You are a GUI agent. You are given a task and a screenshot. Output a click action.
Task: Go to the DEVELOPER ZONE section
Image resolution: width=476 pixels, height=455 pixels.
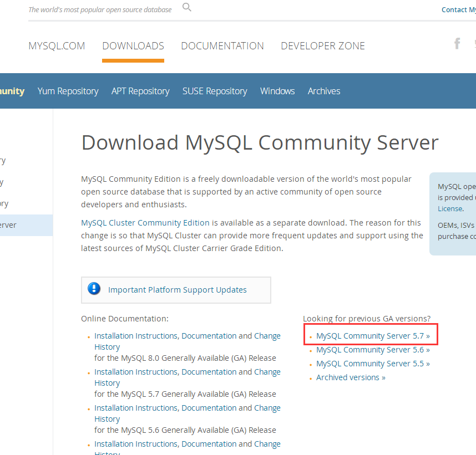click(322, 46)
